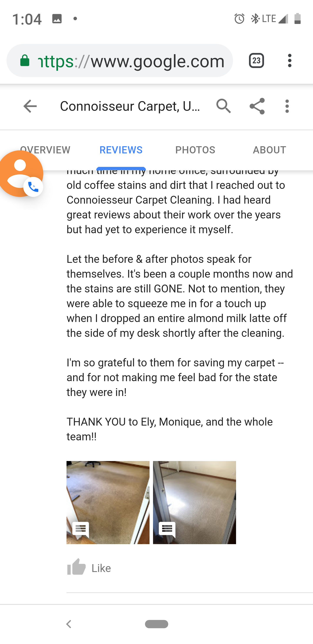The width and height of the screenshot is (313, 644).
Task: Open the listing's three-dot overflow menu
Action: (x=287, y=106)
